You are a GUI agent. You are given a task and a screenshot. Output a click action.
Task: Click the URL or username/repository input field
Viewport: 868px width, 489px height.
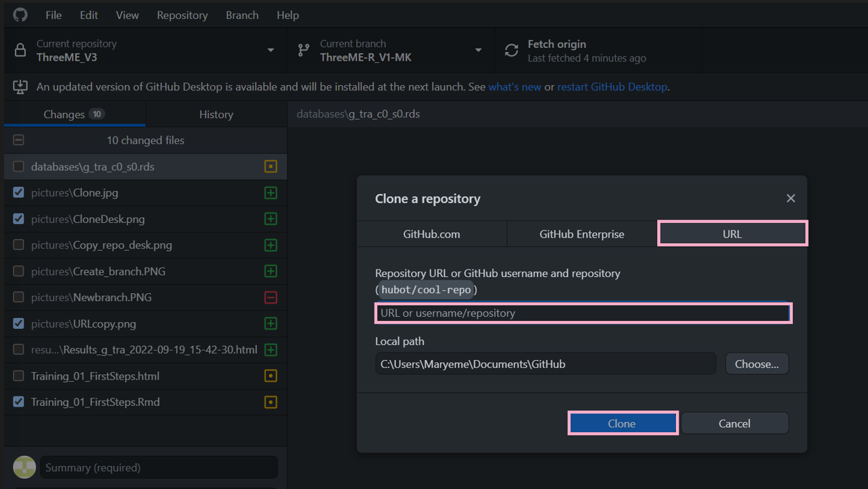point(583,313)
